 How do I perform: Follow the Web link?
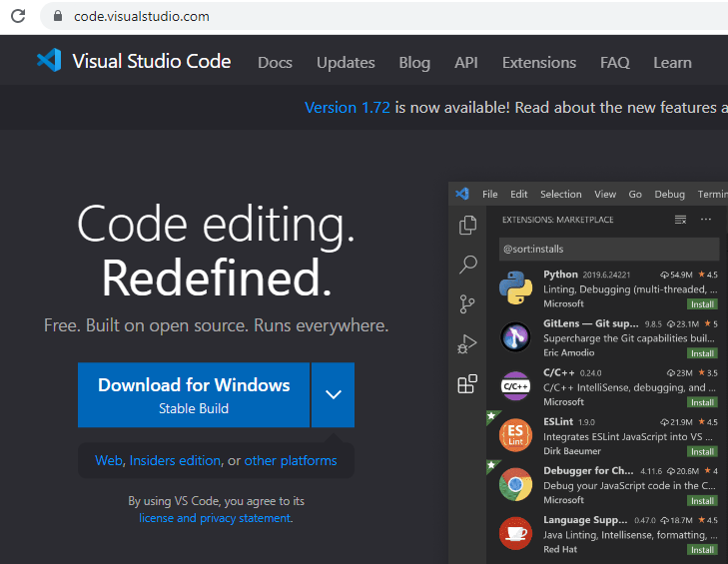(109, 460)
